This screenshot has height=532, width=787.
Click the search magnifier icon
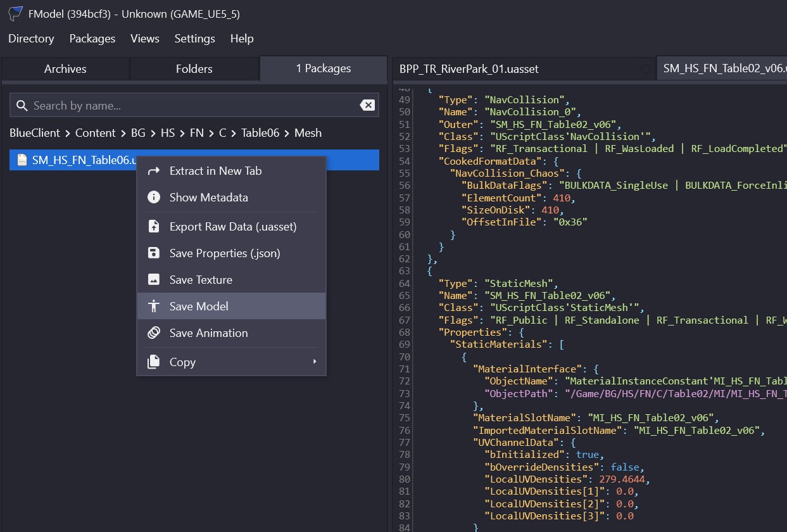[x=22, y=106]
